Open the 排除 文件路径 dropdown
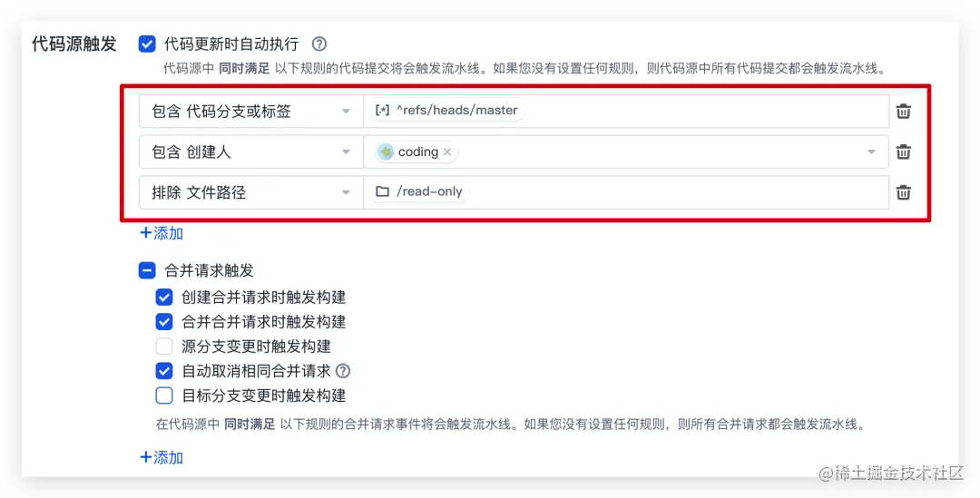Screen dimensions: 980x498 point(250,192)
